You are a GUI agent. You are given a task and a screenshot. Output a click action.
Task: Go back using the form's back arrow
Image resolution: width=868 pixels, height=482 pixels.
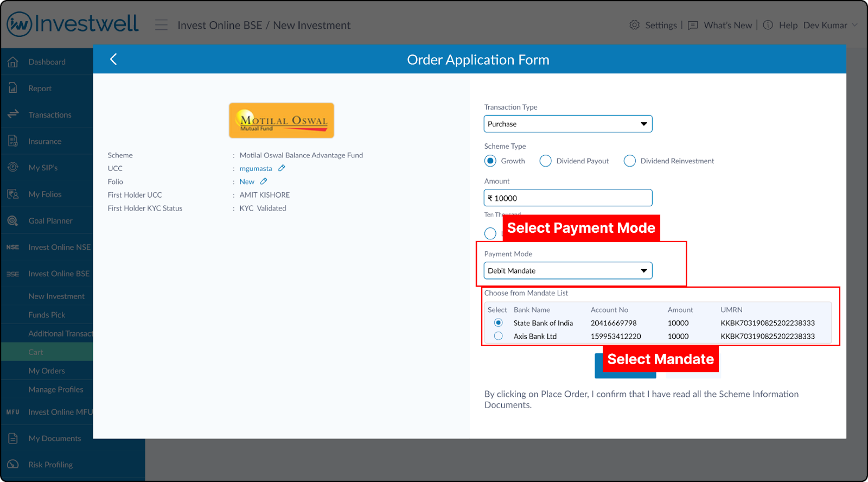pos(113,59)
